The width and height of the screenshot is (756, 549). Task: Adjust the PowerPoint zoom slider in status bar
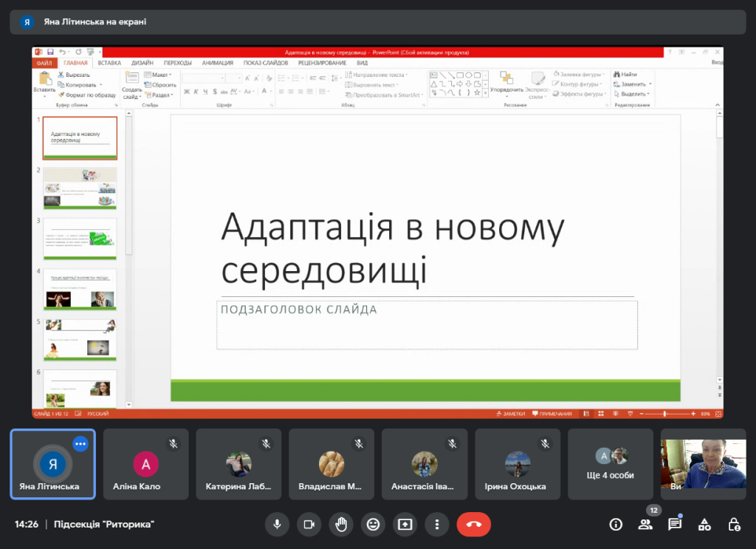[665, 414]
